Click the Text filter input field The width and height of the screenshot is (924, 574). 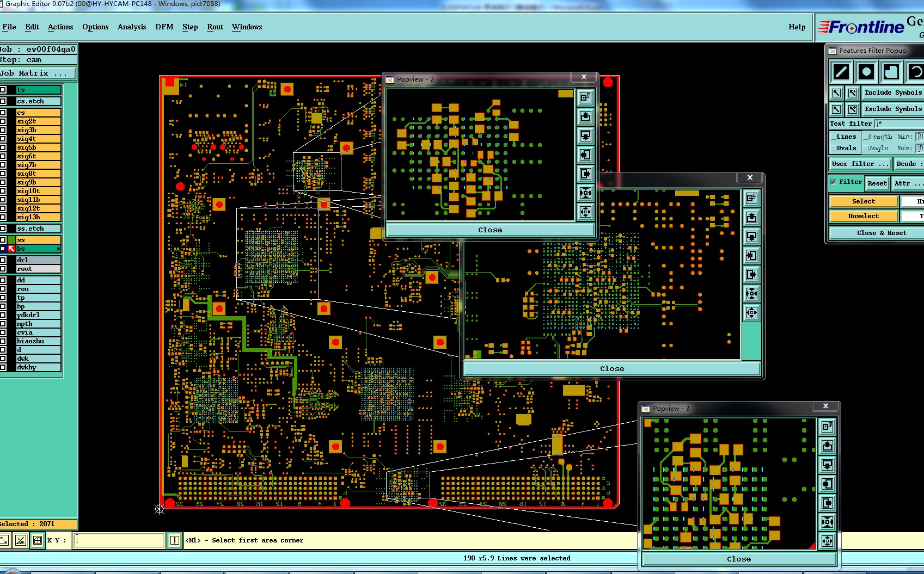click(x=899, y=124)
